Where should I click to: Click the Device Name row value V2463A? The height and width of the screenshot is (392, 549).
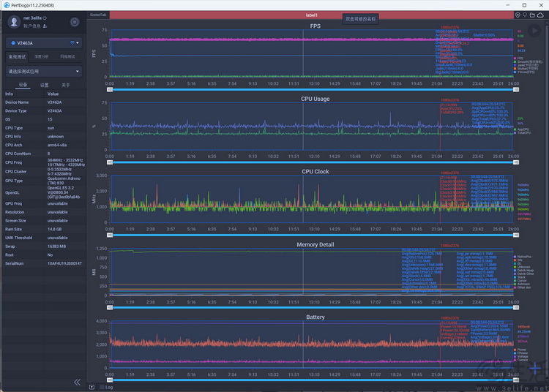54,102
